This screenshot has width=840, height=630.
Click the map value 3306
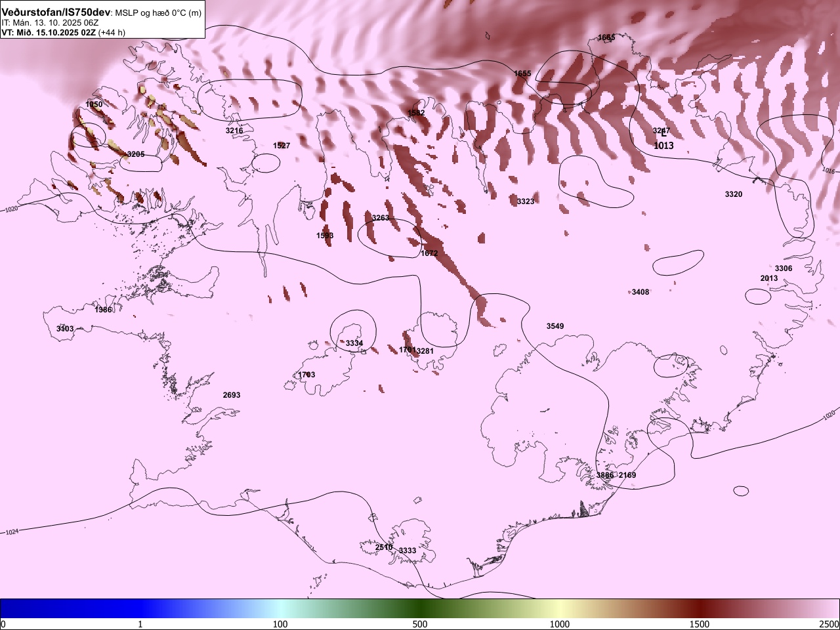coord(784,268)
